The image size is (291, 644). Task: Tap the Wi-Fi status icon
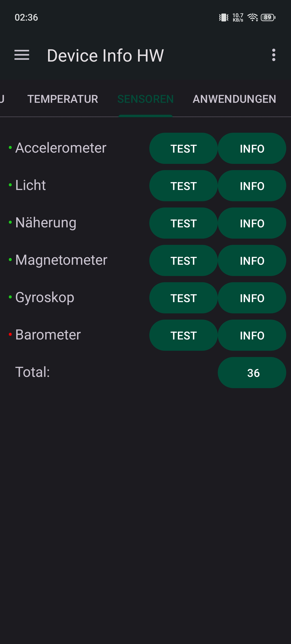click(x=252, y=17)
